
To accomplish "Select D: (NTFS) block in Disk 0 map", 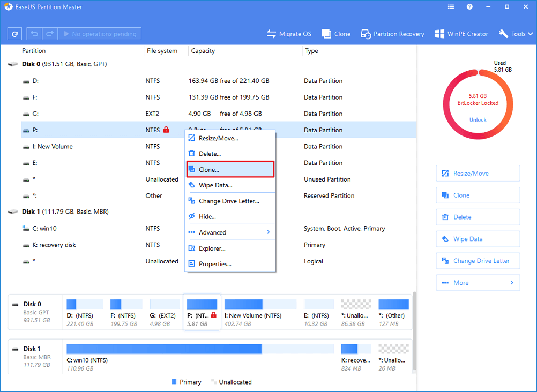I will 85,313.
